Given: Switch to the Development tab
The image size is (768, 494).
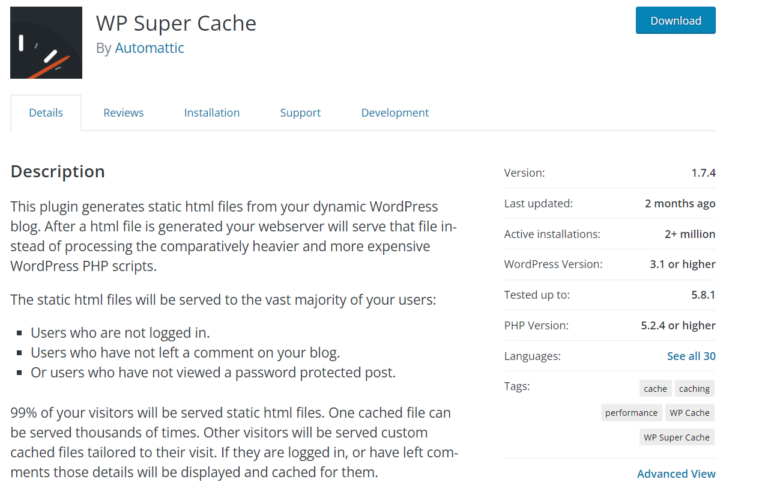Looking at the screenshot, I should [x=395, y=113].
